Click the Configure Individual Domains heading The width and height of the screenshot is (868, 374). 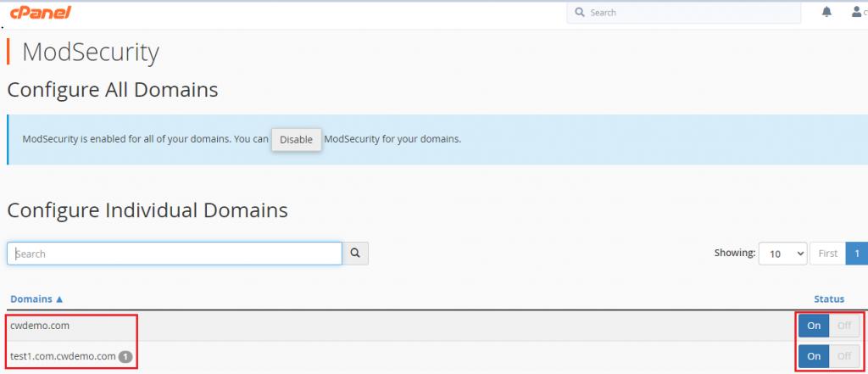(147, 210)
